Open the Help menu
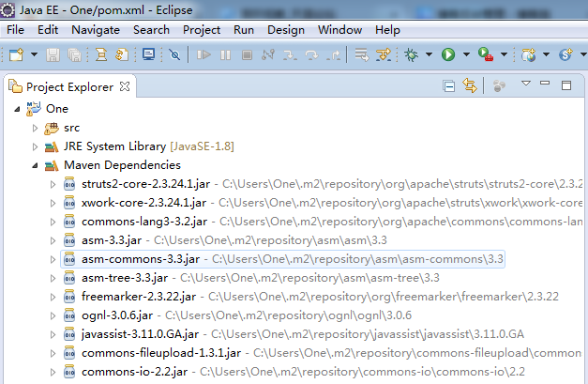Screen dimensions: 588x384 click(x=387, y=30)
